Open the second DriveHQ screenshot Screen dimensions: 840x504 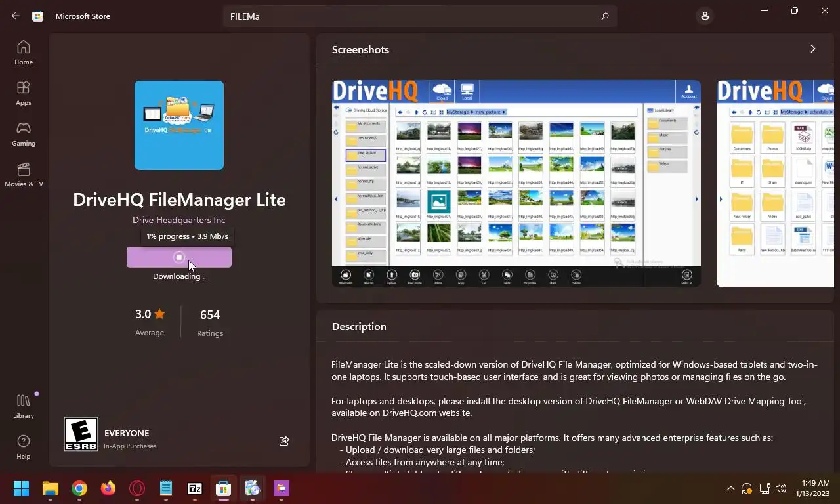coord(775,184)
